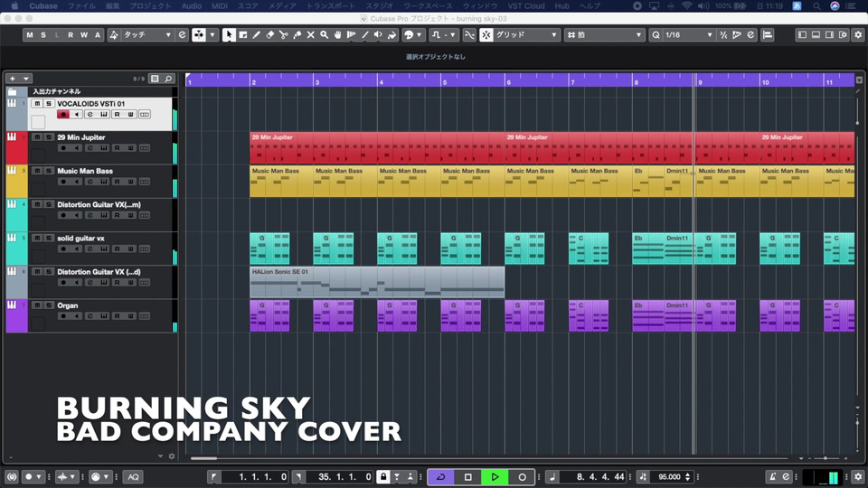Toggle Snap on/off button
This screenshot has height=488, width=868.
(486, 35)
